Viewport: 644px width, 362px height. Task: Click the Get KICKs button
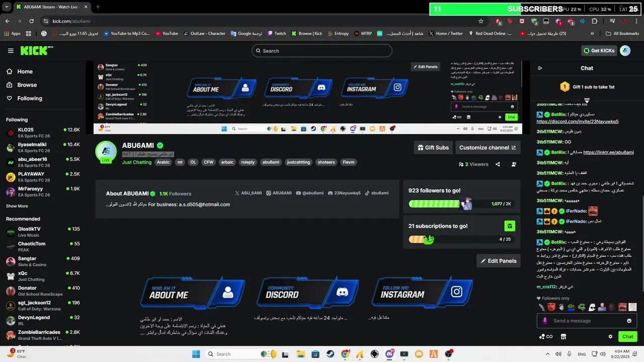(x=599, y=50)
